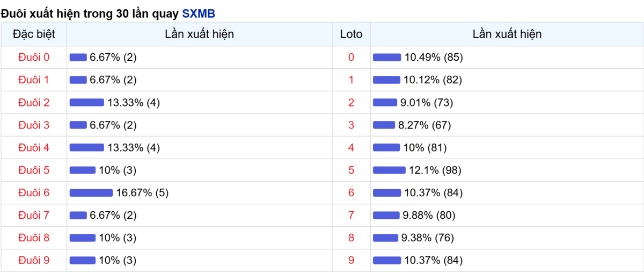Viewport: 644px width, 272px height.
Task: Select Loto number 9
Action: tap(352, 261)
